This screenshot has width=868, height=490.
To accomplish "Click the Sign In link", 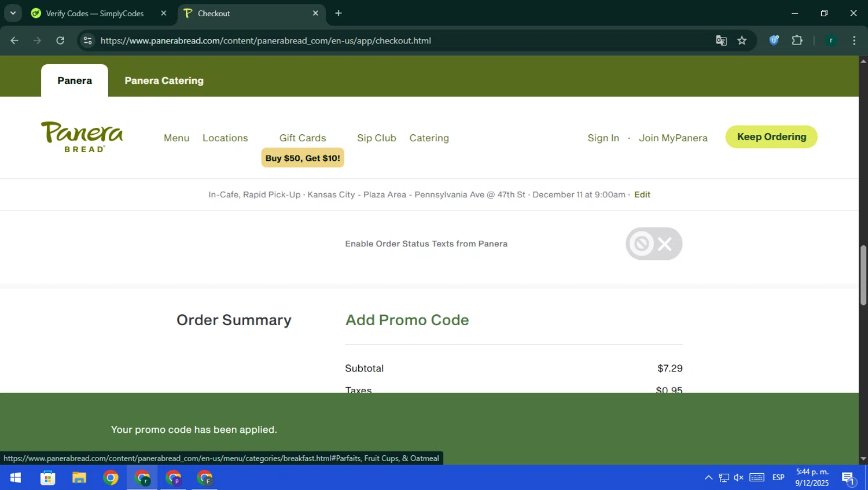I will 603,138.
